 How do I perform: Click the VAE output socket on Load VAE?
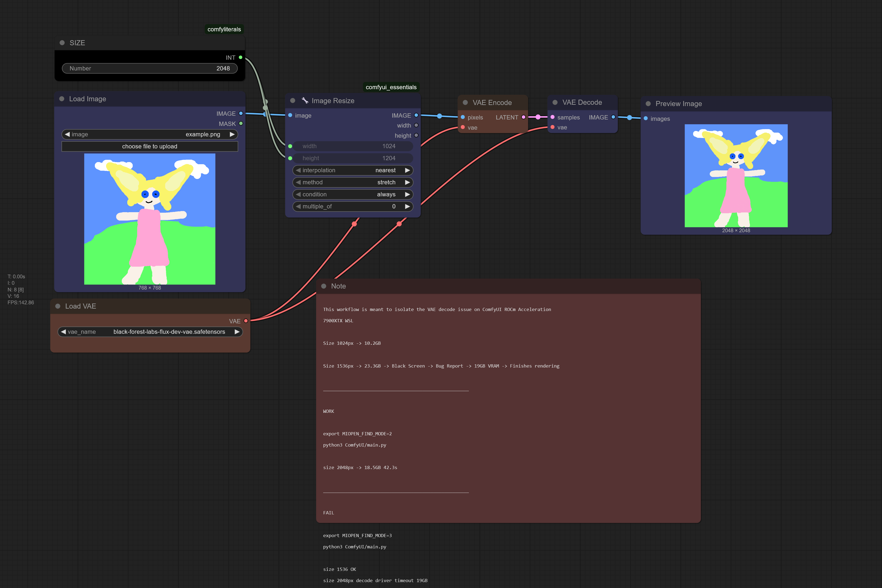pyautogui.click(x=246, y=321)
